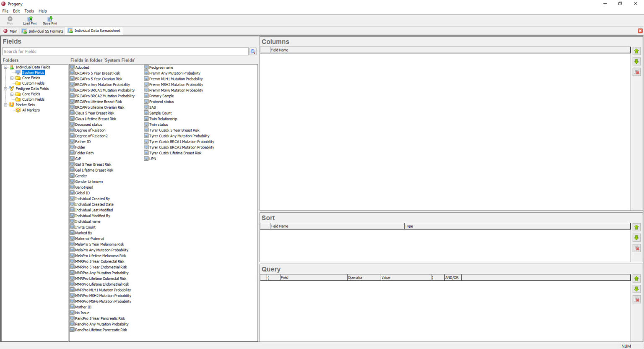This screenshot has height=349, width=644.
Task: Select the Gender field entry
Action: coord(81,176)
